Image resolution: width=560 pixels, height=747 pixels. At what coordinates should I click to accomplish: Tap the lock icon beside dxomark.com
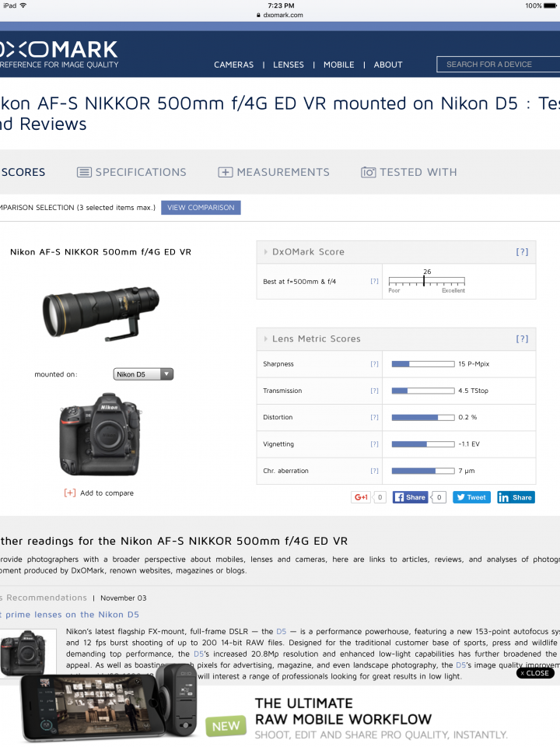coord(258,15)
